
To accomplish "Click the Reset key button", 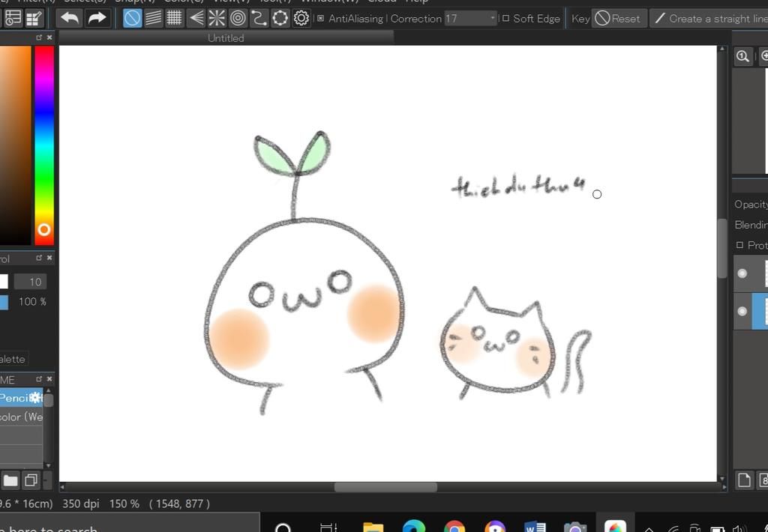I will point(618,19).
